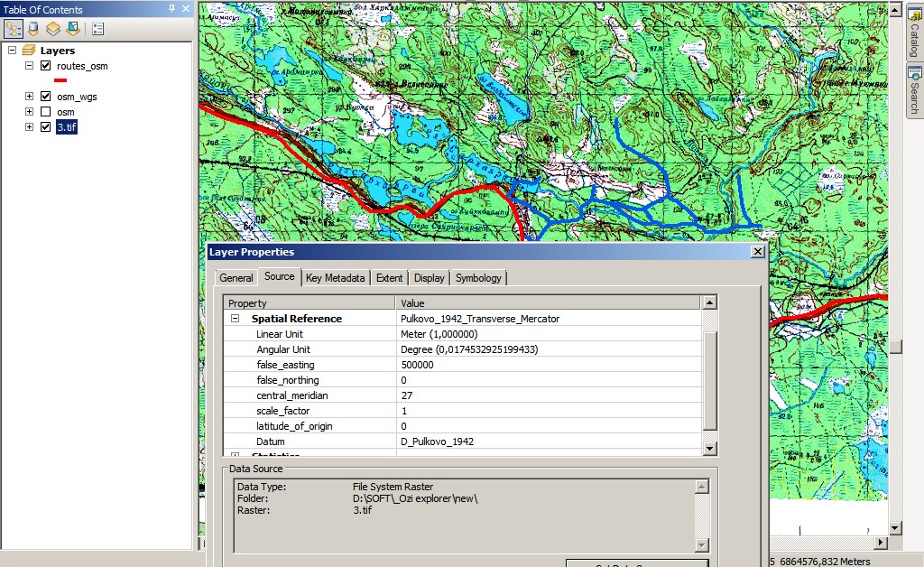The height and width of the screenshot is (567, 924).
Task: Click List By Visibility icon
Action: coord(53,28)
